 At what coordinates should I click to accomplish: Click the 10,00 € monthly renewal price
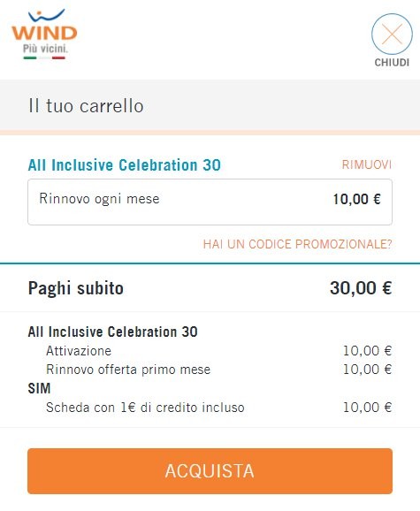coord(357,199)
